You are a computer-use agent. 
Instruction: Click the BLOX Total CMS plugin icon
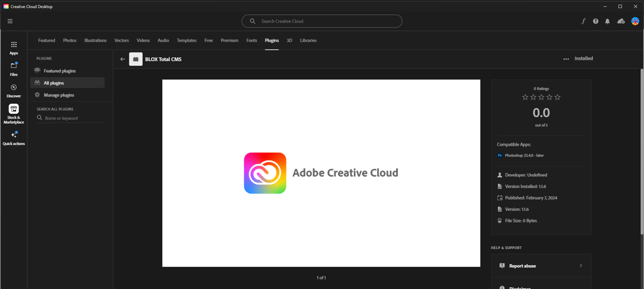(x=136, y=59)
